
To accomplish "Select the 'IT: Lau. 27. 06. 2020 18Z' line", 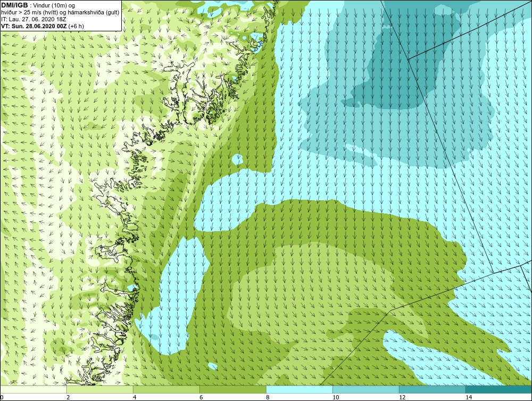I will (34, 19).
